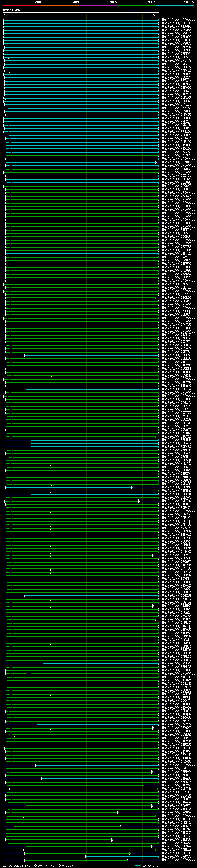This screenshot has height=868, width=197.
Task: Open hit UniRef100_Q8GYH3
Action: click(177, 23)
